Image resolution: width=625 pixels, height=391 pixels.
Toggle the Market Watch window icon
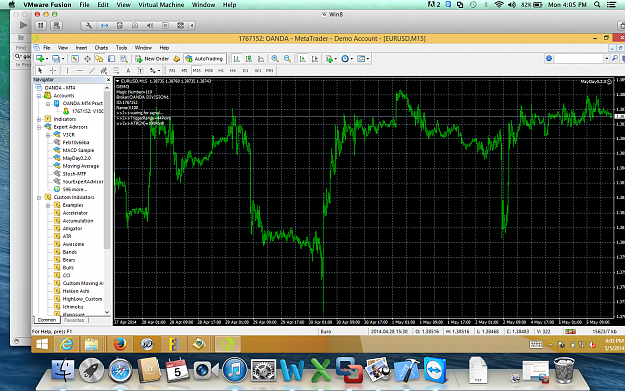[75, 59]
